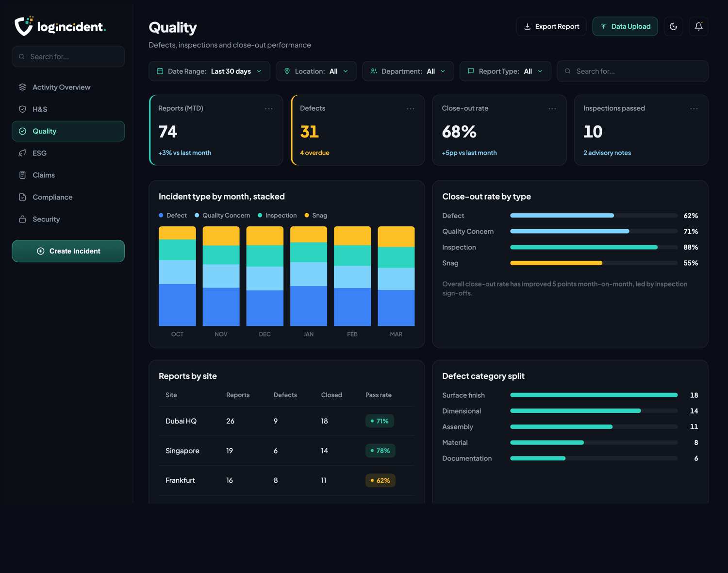Click the Security lock icon

22,219
